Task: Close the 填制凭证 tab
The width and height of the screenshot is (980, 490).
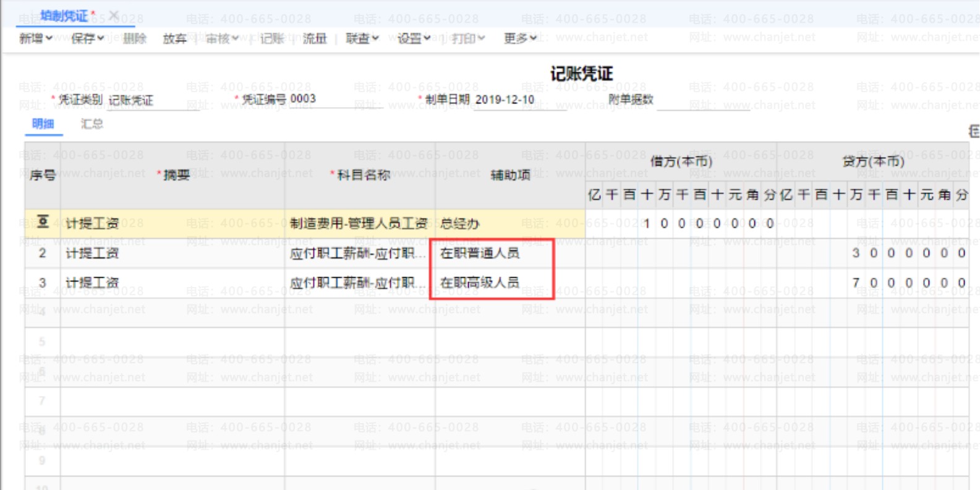Action: [x=114, y=15]
